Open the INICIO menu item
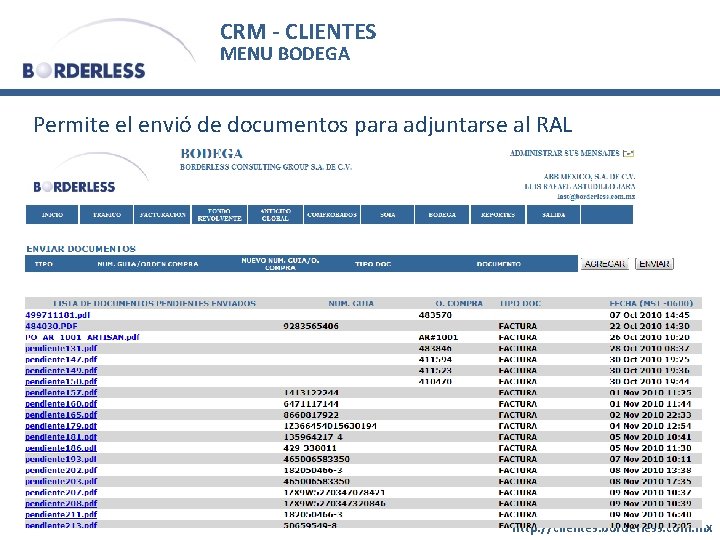Viewport: 720px width, 540px height. coord(52,214)
